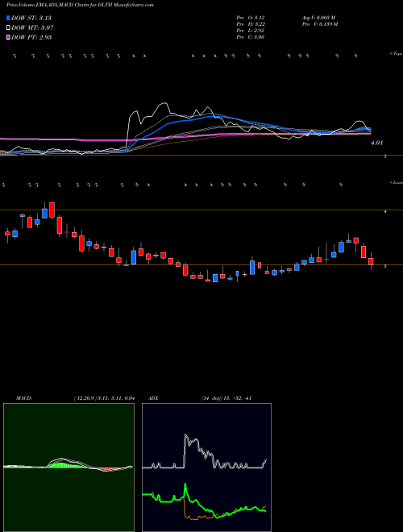Click the white DOW MT legend swatch
Screen dimensions: 403x532
click(x=8, y=28)
